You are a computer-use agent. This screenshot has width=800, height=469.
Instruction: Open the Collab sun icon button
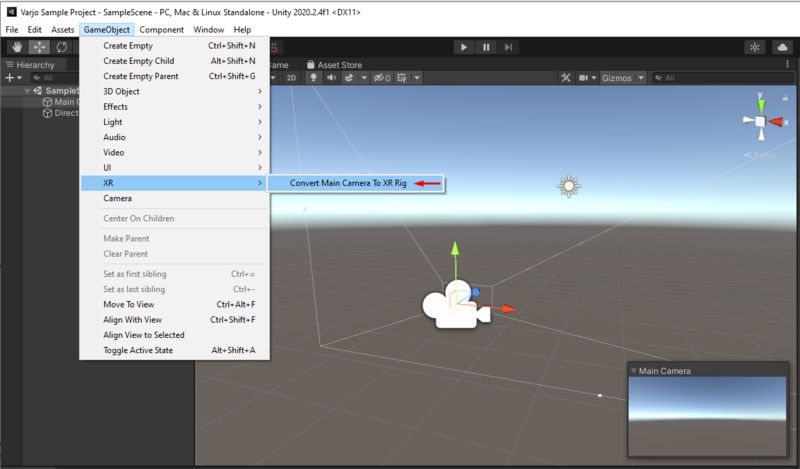coord(755,47)
